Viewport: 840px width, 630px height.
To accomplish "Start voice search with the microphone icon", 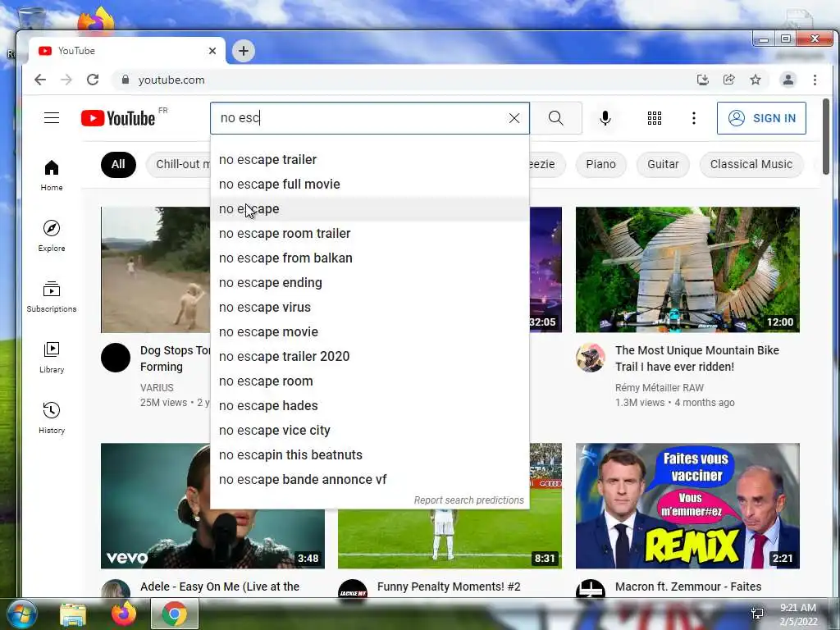I will coord(605,118).
